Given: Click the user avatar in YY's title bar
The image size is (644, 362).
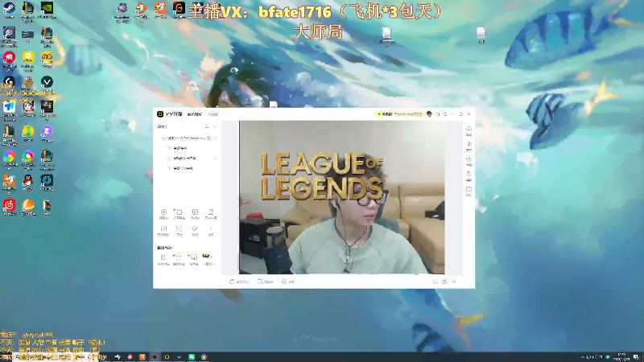Looking at the screenshot, I should (x=429, y=114).
